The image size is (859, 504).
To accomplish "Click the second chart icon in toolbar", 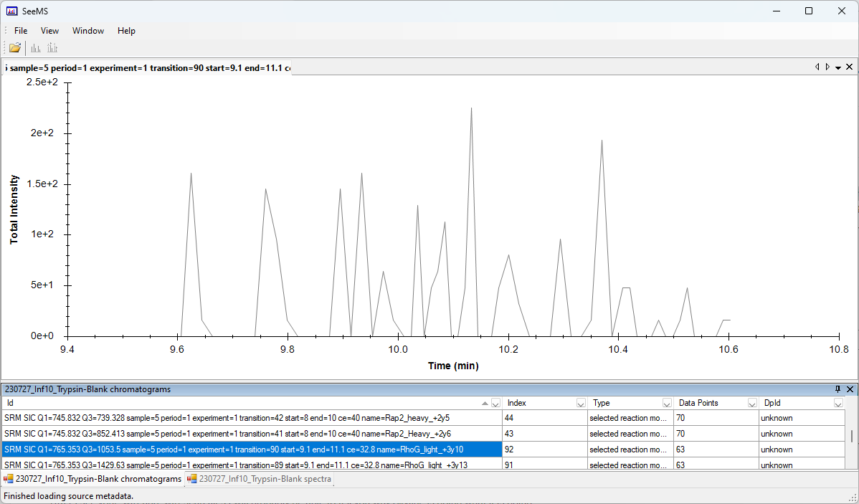I will [52, 48].
